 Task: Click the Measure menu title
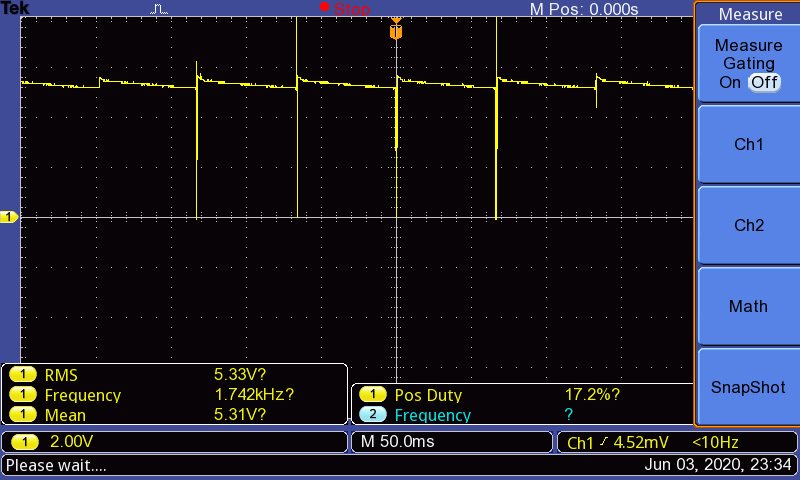click(x=750, y=14)
